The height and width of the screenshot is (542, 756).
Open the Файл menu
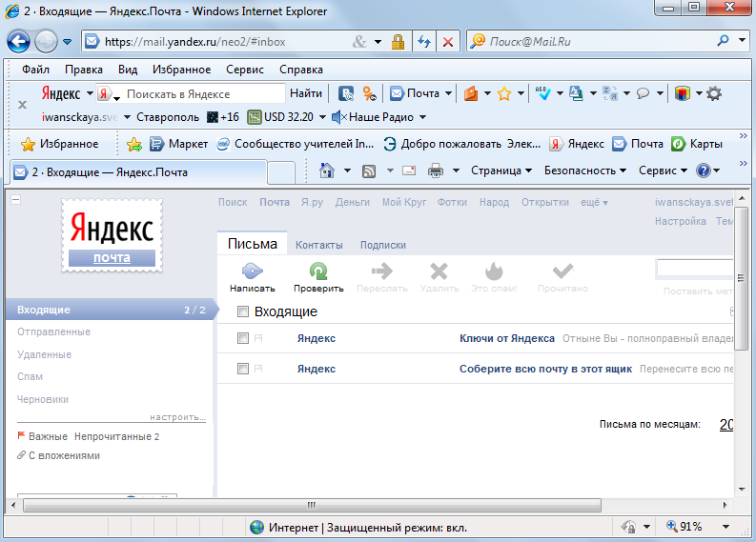tap(35, 70)
